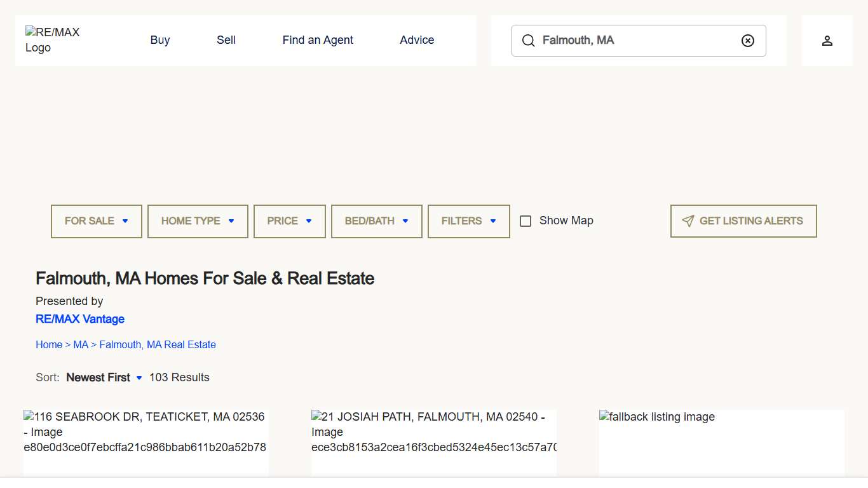Click the search magnifier icon
Image resolution: width=868 pixels, height=488 pixels.
(528, 41)
